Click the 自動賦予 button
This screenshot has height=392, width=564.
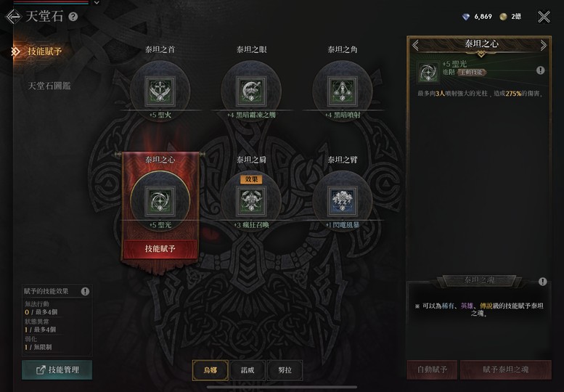[432, 369]
